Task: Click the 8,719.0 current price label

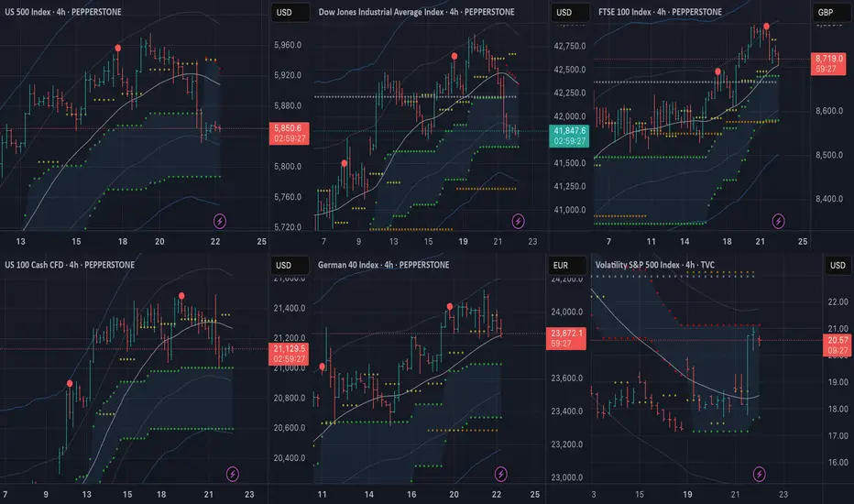Action: click(x=828, y=64)
